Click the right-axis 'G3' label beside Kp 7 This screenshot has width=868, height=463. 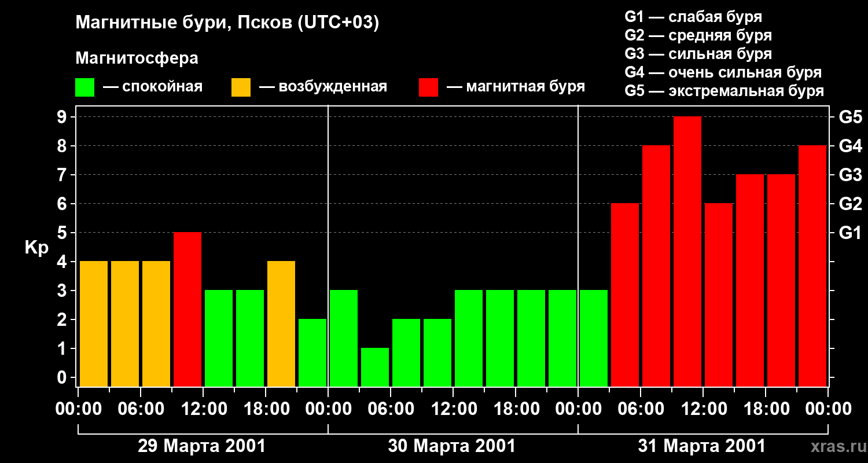point(850,175)
